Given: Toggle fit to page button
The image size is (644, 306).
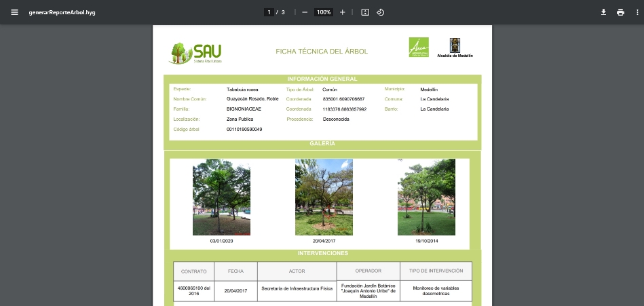Looking at the screenshot, I should coord(365,12).
